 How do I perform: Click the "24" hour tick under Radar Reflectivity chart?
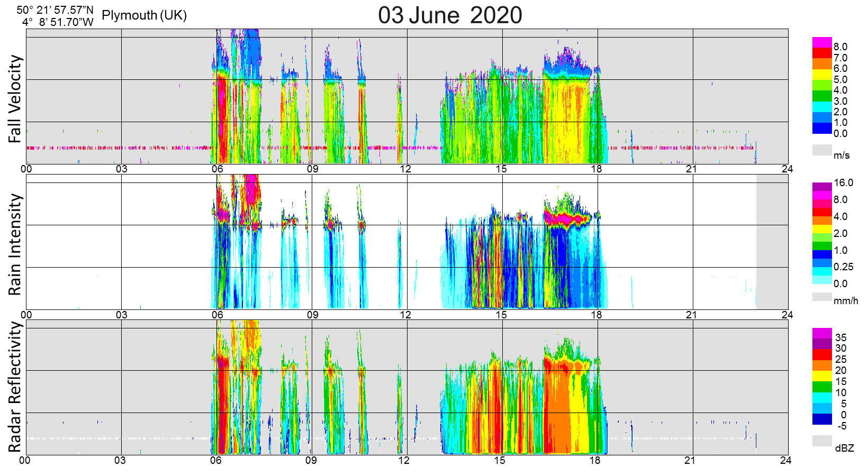[786, 460]
